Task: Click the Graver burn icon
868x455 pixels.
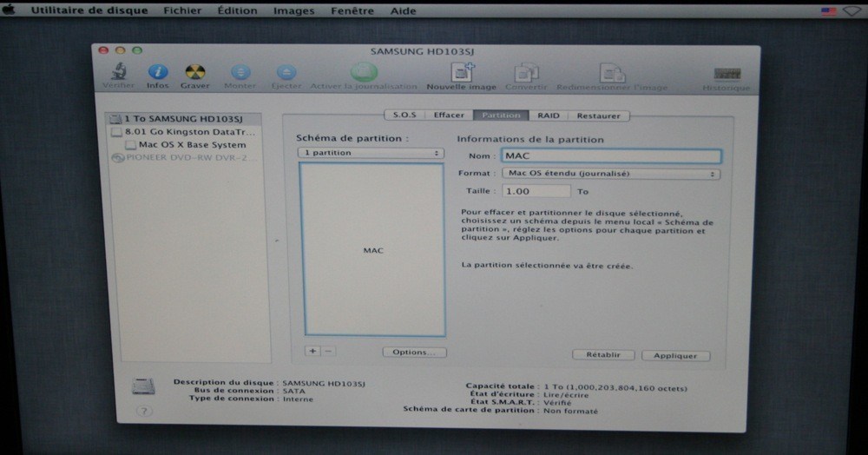Action: click(x=194, y=72)
